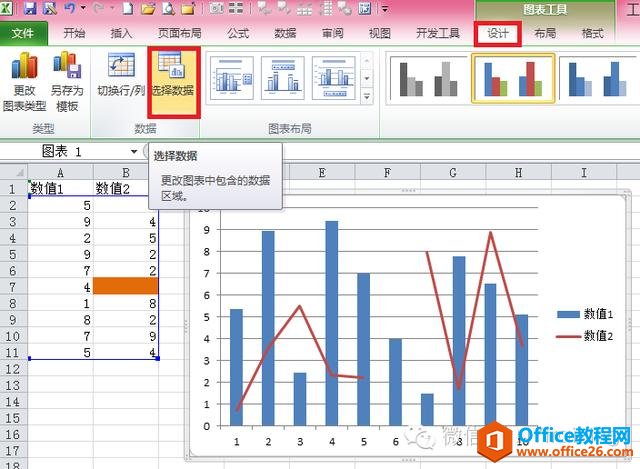Screen dimensions: 640x469
Task: Click the 数值2 legend entry in chart
Action: pos(585,336)
